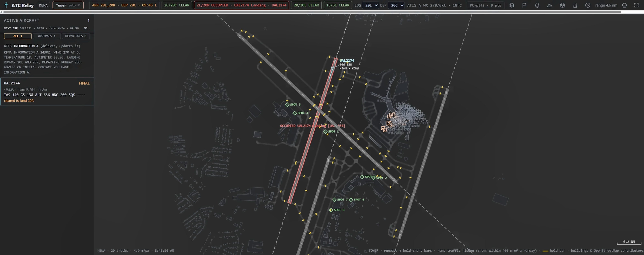Screen dimensions: 644x255
Task: Select the UAL2174 aircraft strip
Action: pos(47,92)
